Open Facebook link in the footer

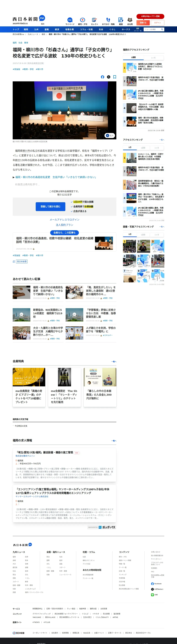click(156, 584)
